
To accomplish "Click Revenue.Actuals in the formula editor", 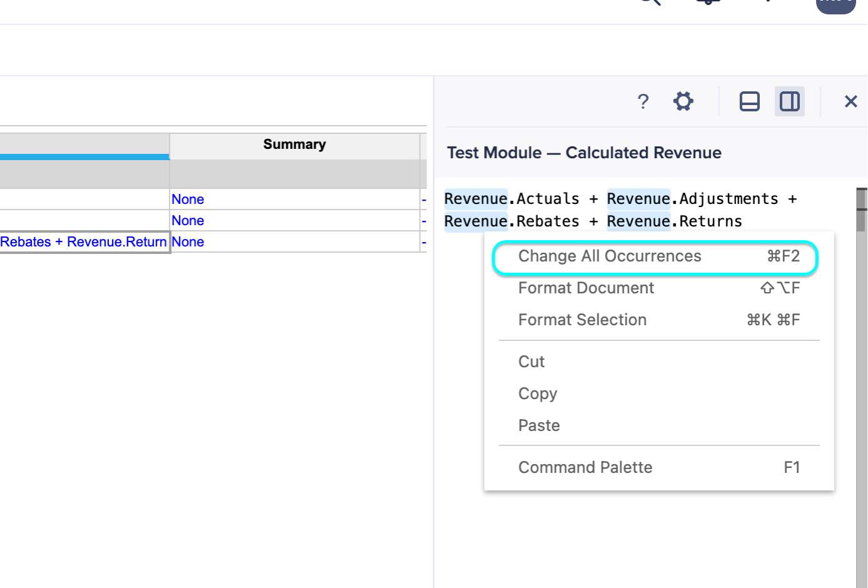I will click(x=512, y=199).
